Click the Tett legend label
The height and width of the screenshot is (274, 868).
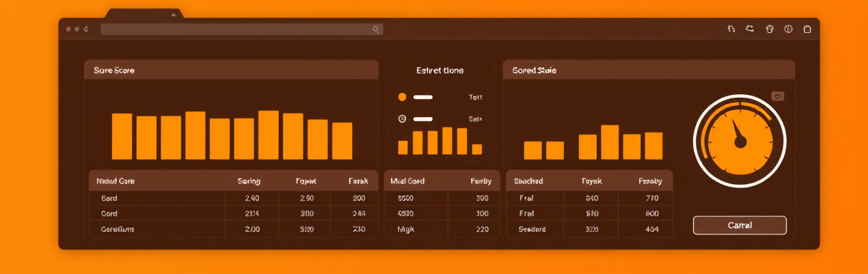(475, 97)
